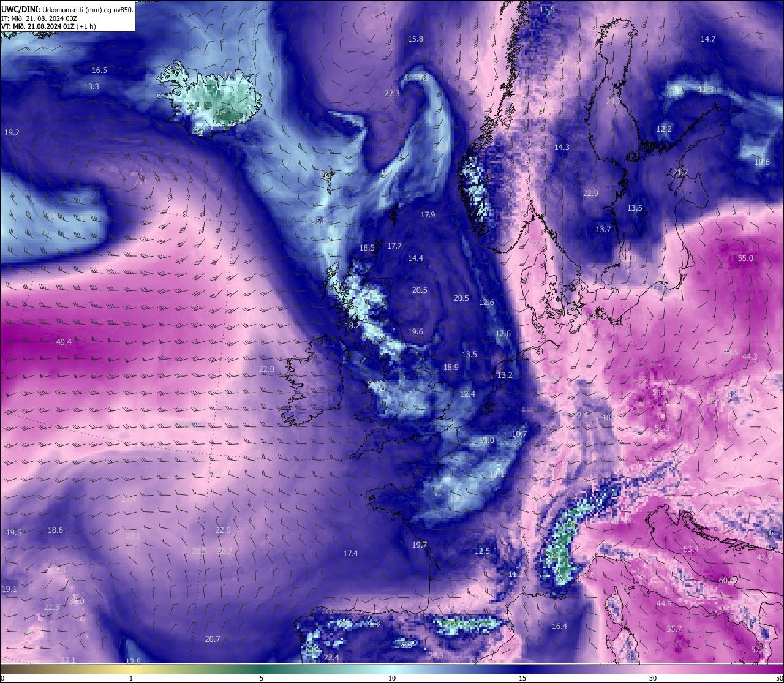The image size is (784, 683).
Task: Click the 19.6 value over the North Sea
Action: point(415,332)
